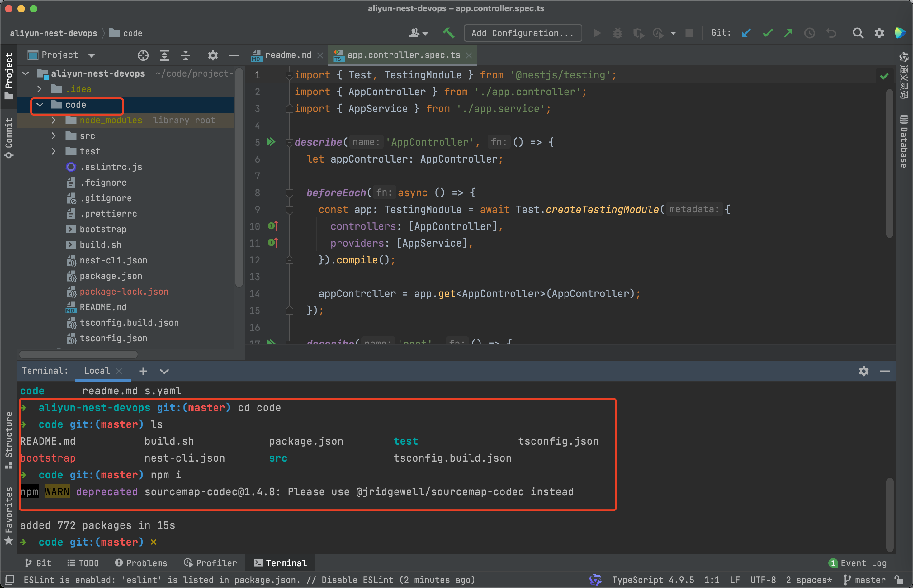Expand the test folder
This screenshot has height=588, width=913.
[x=54, y=152]
